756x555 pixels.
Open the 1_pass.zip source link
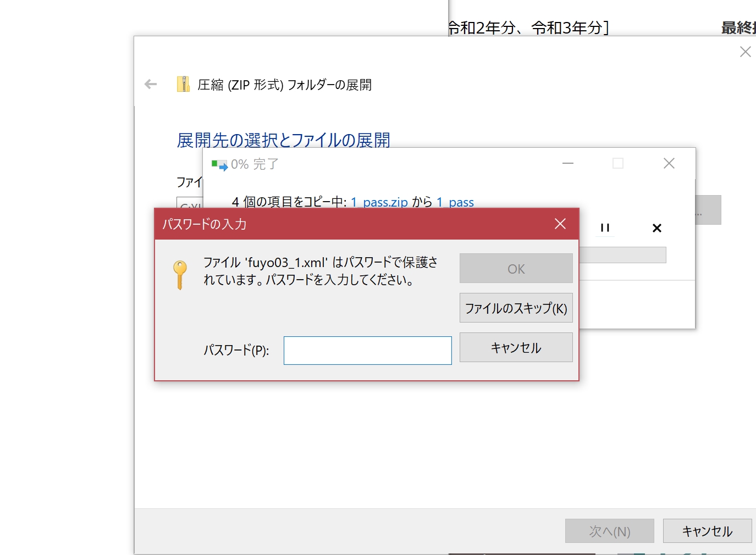click(x=379, y=202)
